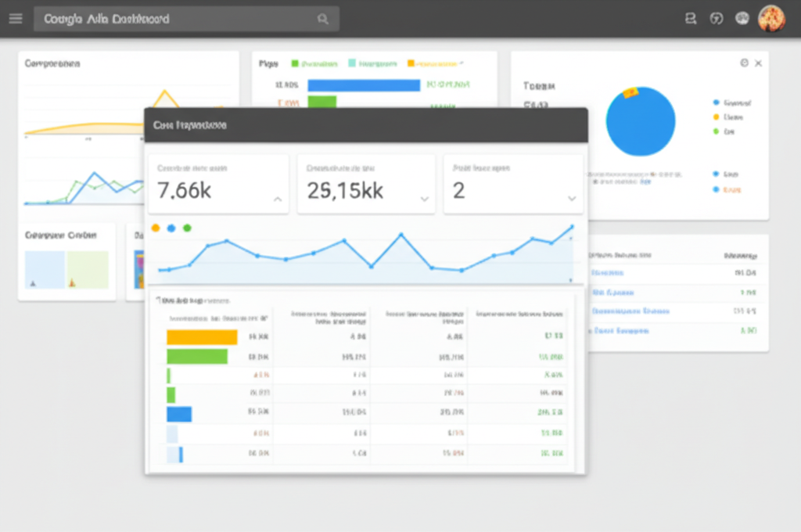Click the magnifier icon in the search bar
This screenshot has width=801, height=532.
[323, 19]
